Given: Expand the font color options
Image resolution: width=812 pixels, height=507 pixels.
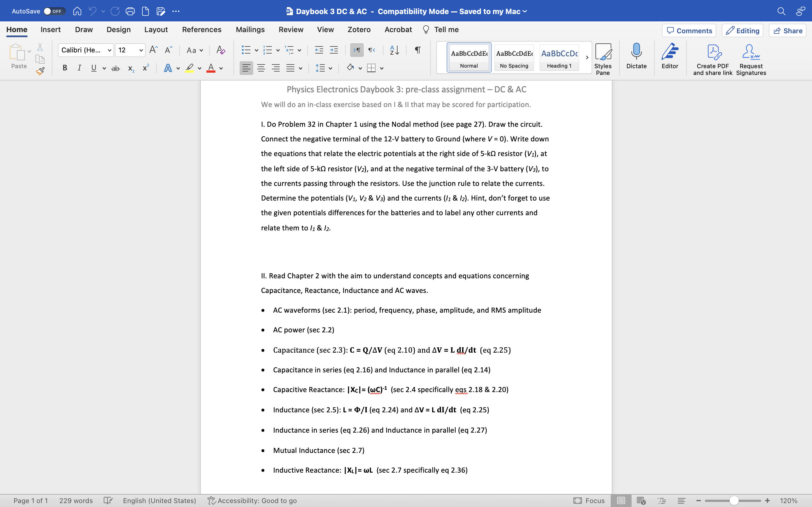Looking at the screenshot, I should point(221,68).
